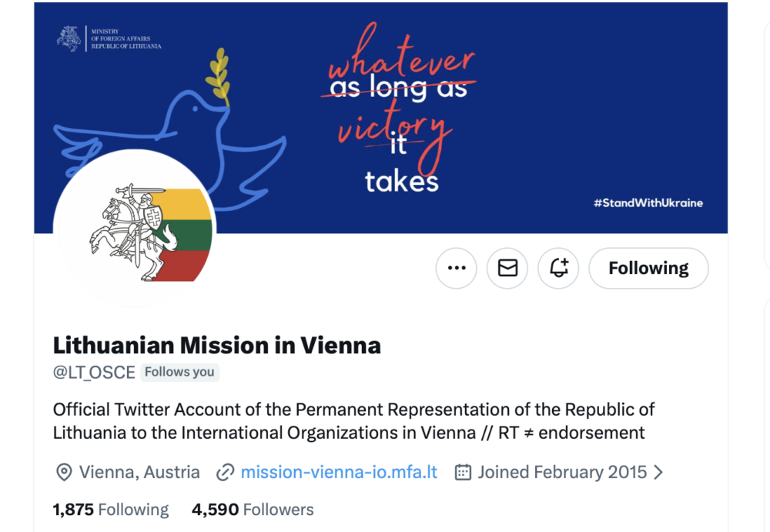Image resolution: width=770 pixels, height=532 pixels.
Task: Toggle the Following button
Action: 648,268
